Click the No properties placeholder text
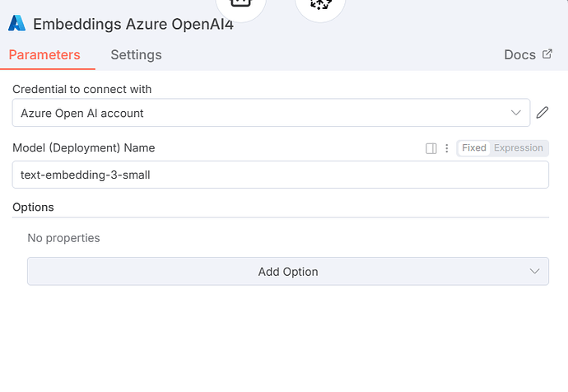This screenshot has width=568, height=392. pyautogui.click(x=63, y=238)
